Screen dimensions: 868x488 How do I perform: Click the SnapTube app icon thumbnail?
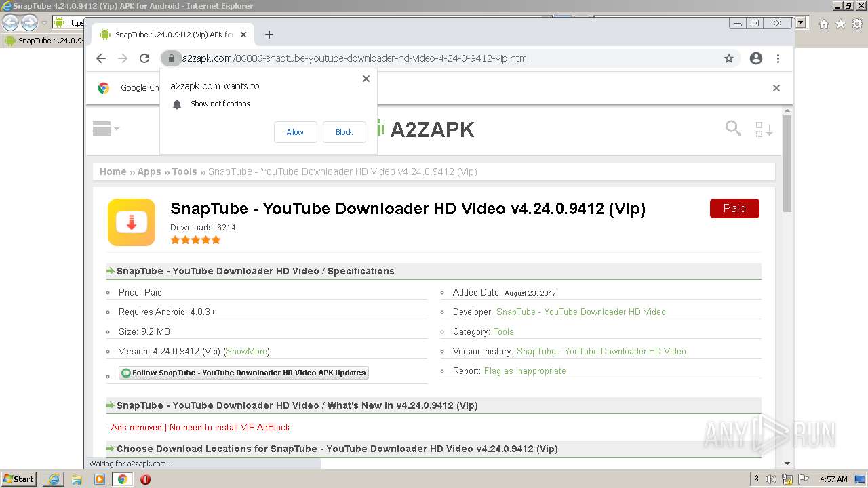coord(132,222)
